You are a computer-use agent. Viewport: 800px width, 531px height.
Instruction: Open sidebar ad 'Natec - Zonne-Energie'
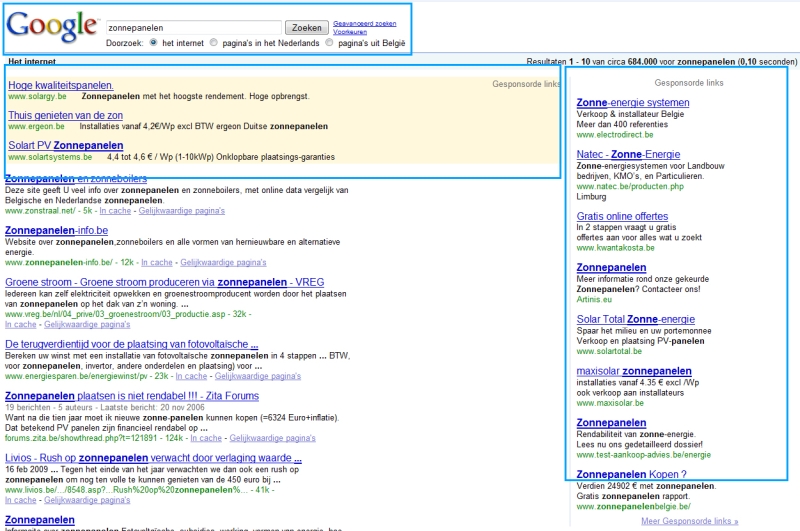(628, 154)
